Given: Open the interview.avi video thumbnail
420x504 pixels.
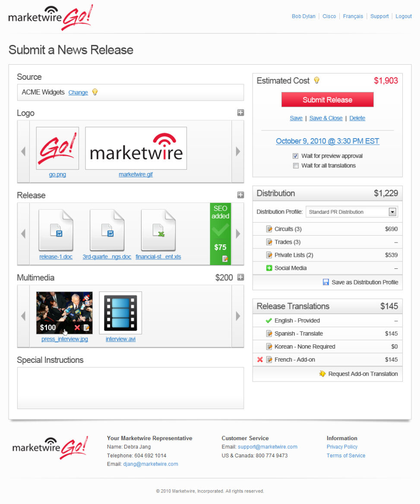Looking at the screenshot, I should [120, 312].
